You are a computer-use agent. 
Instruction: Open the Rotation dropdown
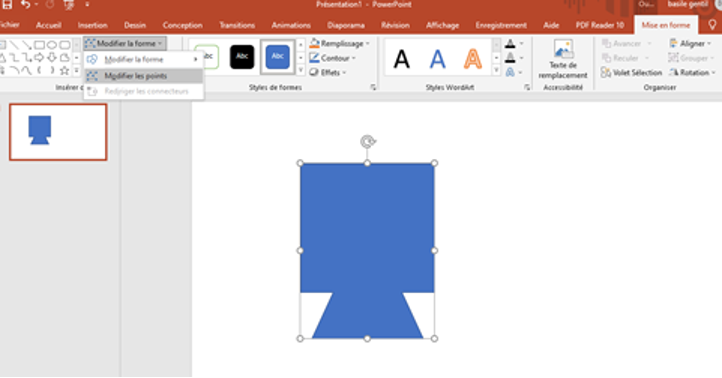(692, 73)
